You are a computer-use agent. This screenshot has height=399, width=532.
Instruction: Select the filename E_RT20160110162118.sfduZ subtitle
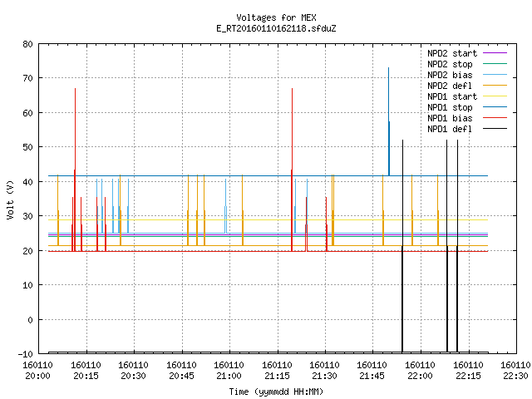pyautogui.click(x=276, y=28)
